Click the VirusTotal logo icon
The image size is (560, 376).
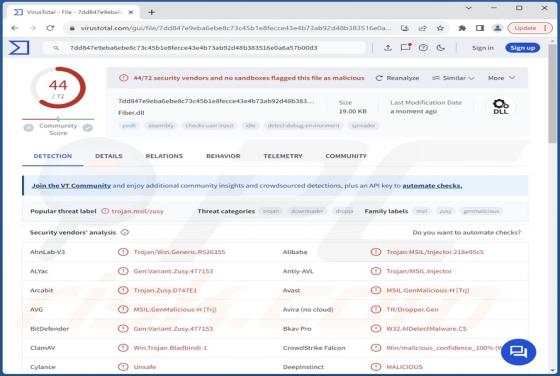click(x=19, y=47)
